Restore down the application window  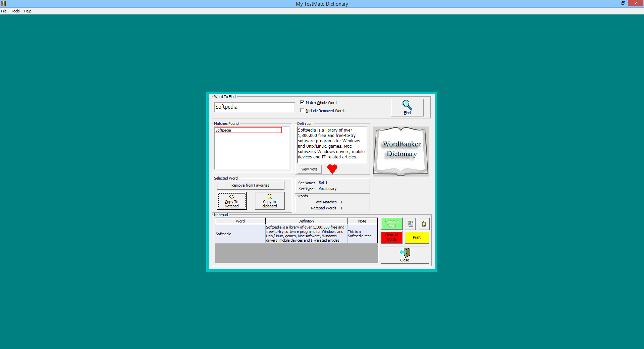pos(623,4)
